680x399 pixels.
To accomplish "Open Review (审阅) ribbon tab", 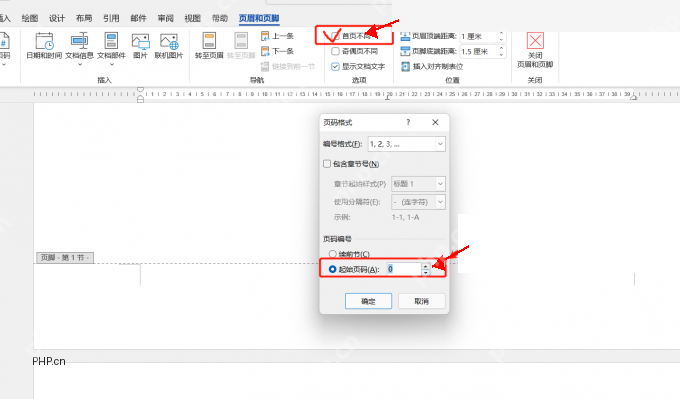I will pos(165,18).
